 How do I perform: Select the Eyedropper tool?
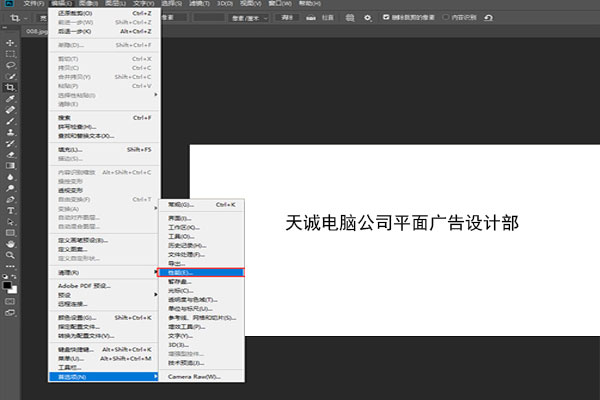pyautogui.click(x=10, y=99)
